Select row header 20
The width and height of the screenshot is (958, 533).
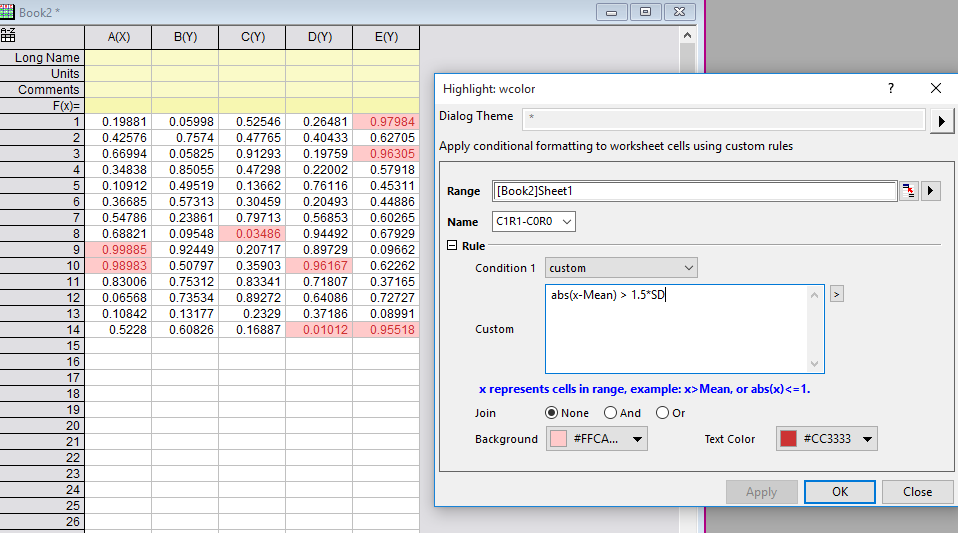tap(42, 425)
